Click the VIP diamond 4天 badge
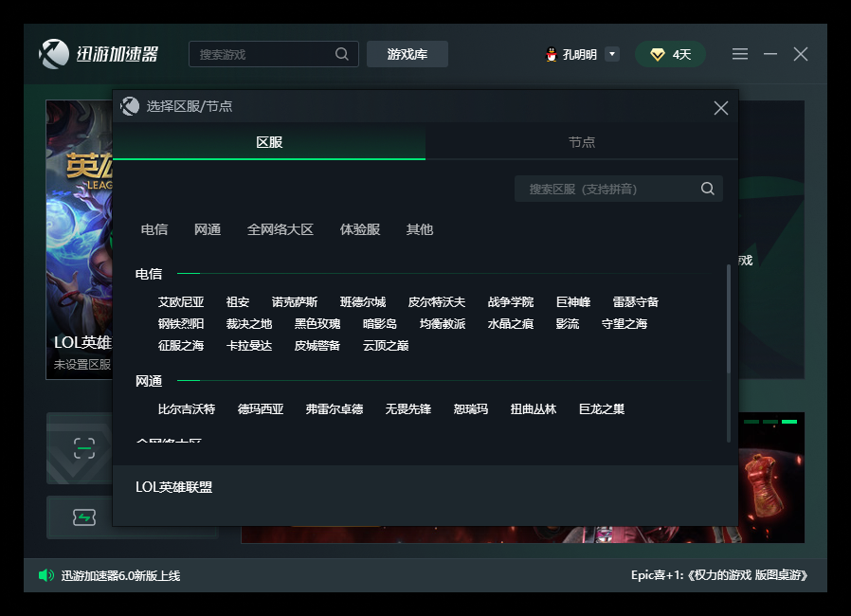 [x=670, y=54]
